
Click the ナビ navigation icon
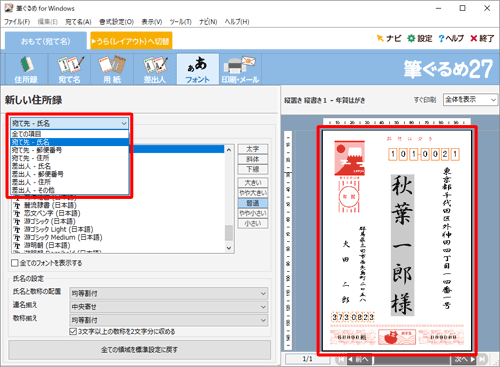(389, 39)
